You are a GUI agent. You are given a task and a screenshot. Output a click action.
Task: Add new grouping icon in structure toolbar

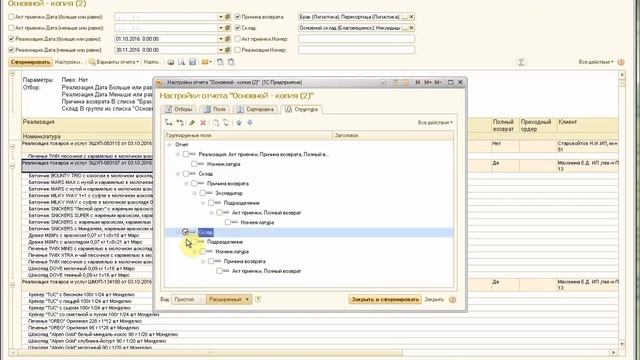click(168, 122)
